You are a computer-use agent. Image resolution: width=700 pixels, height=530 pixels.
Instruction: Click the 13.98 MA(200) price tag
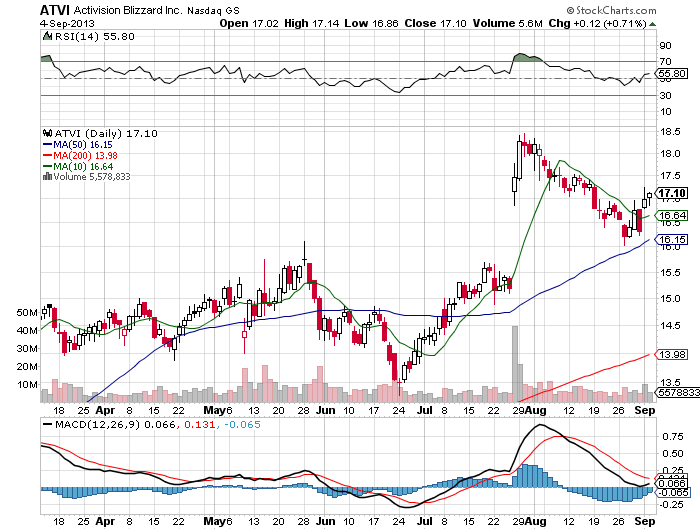pos(671,355)
